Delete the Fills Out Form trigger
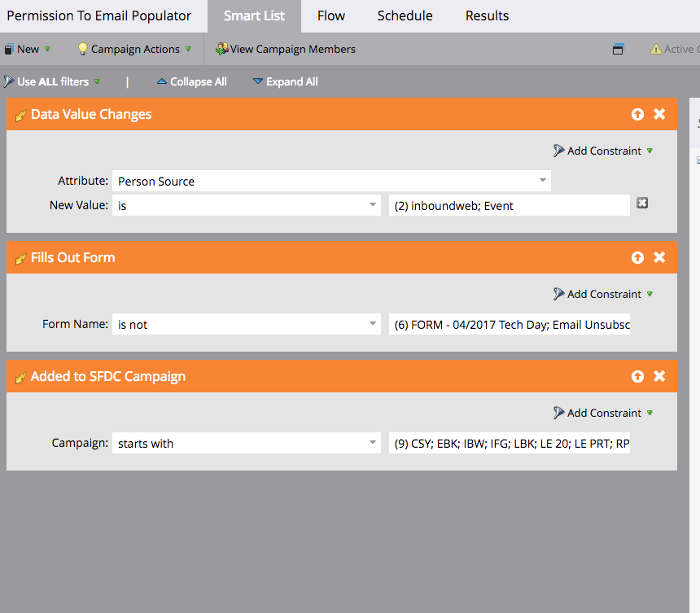Viewport: 700px width, 613px height. 659,257
